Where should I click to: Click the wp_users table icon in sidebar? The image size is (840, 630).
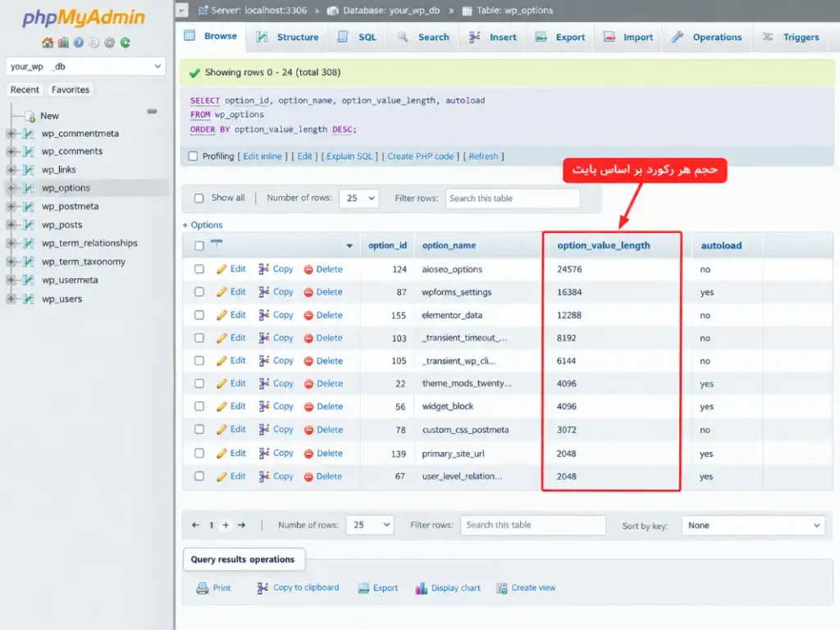point(29,299)
